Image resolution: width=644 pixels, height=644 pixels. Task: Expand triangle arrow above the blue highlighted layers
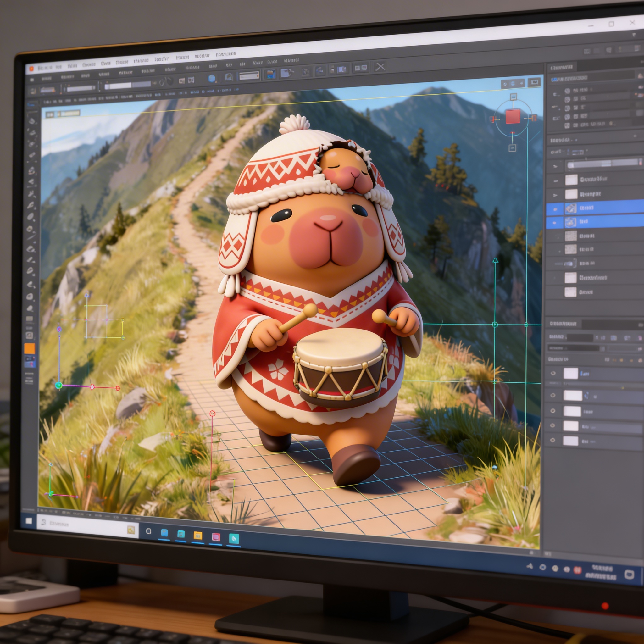[x=555, y=195]
